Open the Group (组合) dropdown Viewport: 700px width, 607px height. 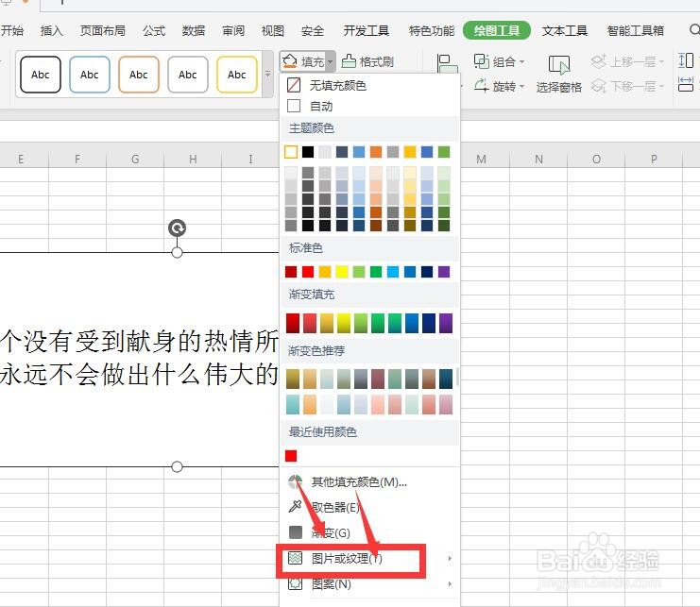(x=499, y=61)
